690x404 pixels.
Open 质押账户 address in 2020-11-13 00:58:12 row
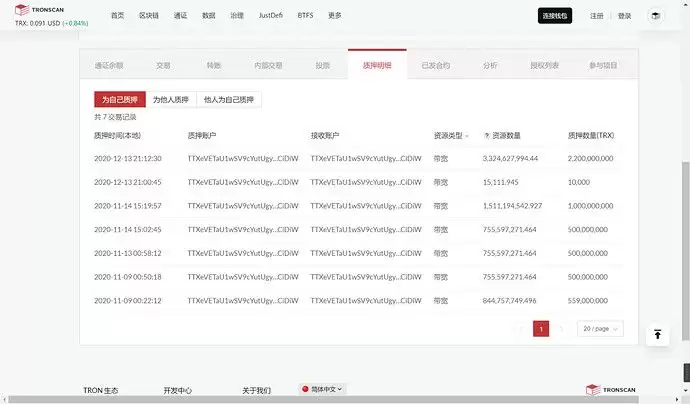243,253
